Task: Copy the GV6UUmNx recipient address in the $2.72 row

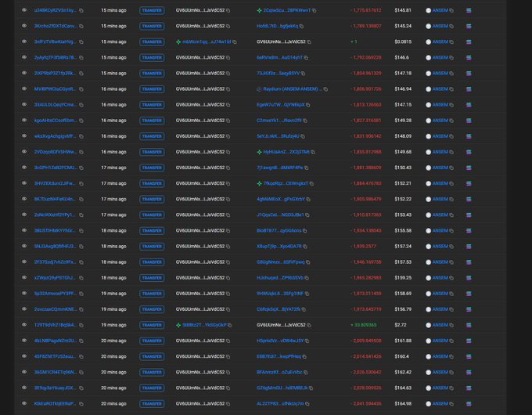Action: click(309, 325)
